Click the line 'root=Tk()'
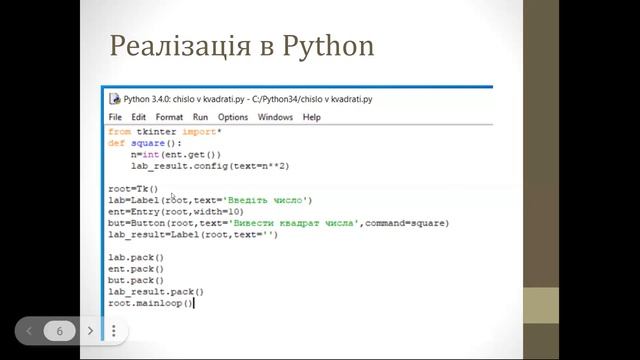 133,189
